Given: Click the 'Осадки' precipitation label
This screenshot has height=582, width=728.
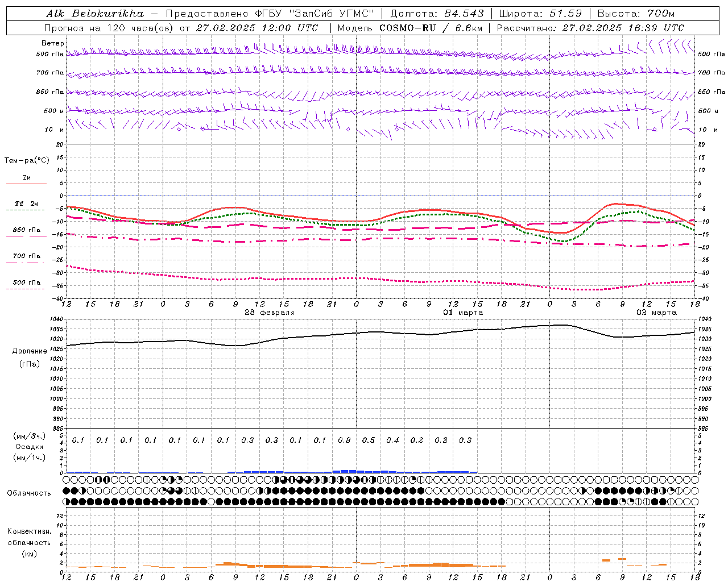Looking at the screenshot, I should 30,447.
